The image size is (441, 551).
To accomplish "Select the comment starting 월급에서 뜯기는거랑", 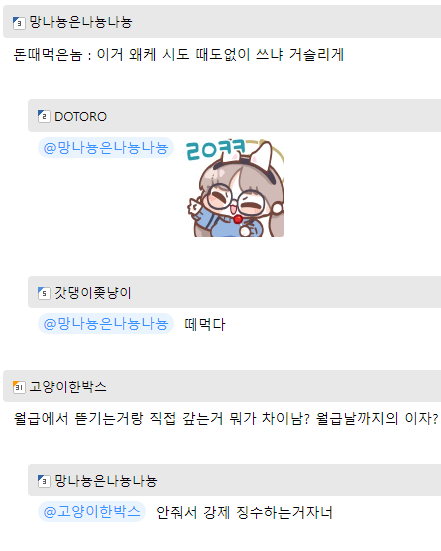I will click(x=226, y=419).
